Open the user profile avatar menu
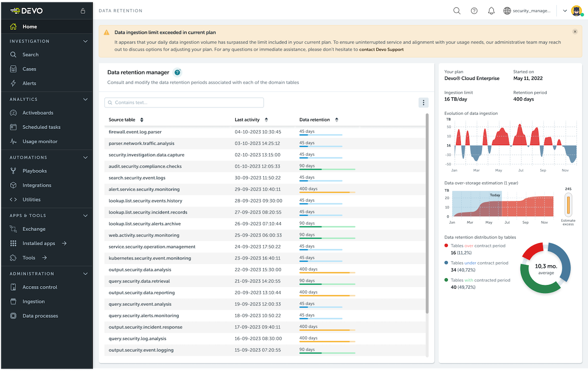 tap(576, 10)
